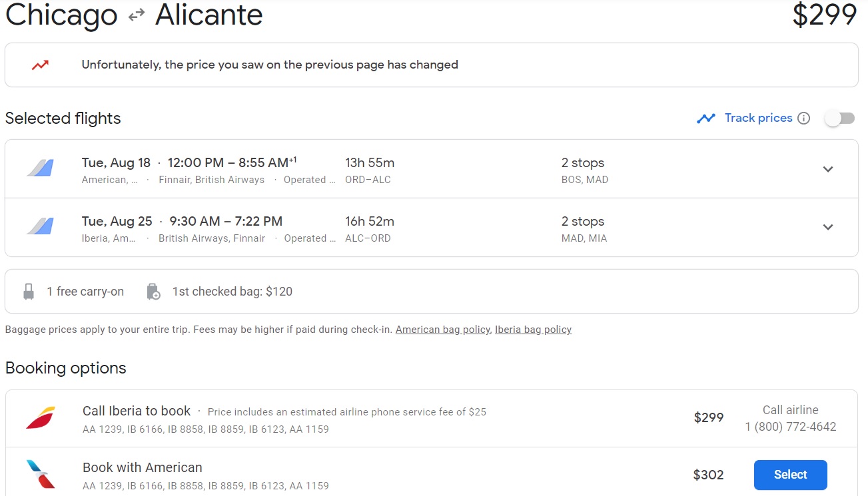Expand the Tue, Aug 25 return flight details
Image resolution: width=868 pixels, height=496 pixels.
point(828,227)
